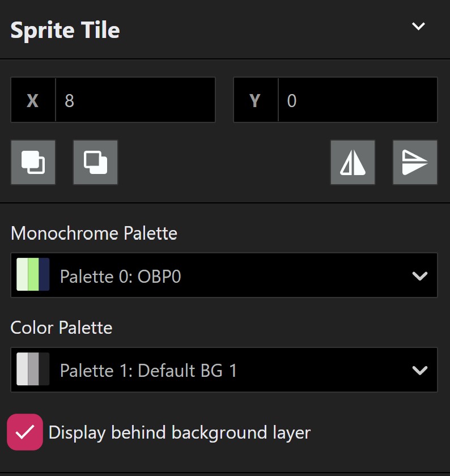Open the Color Palette dropdown arrow
The width and height of the screenshot is (450, 476).
tap(419, 370)
